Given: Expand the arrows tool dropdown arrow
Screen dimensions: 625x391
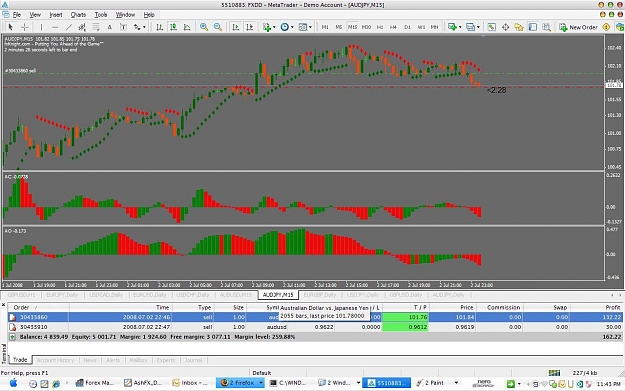Looking at the screenshot, I should point(144,27).
